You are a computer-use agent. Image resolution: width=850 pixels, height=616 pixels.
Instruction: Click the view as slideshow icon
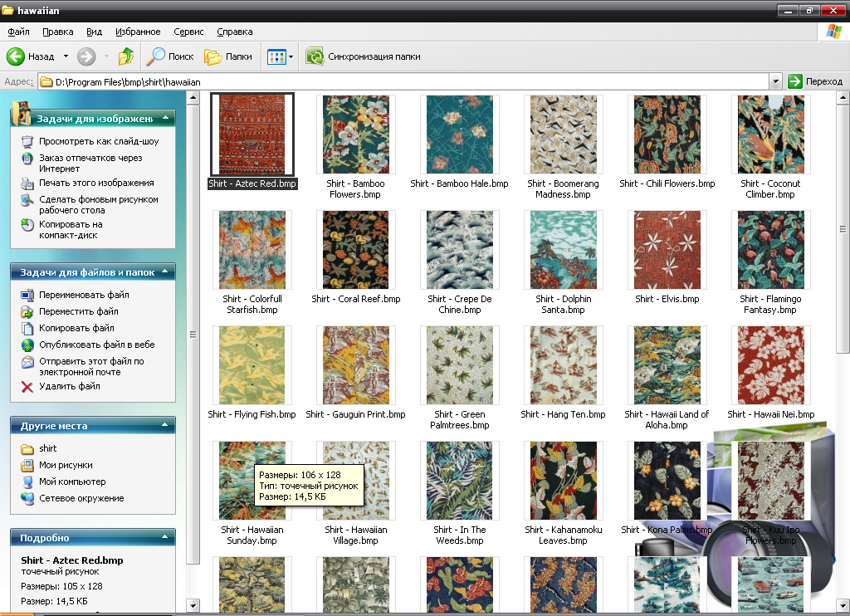point(27,141)
